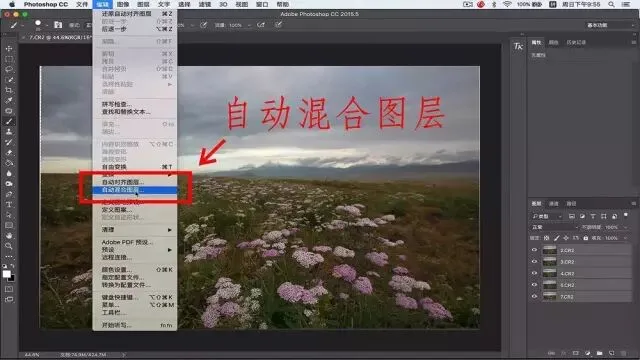Click the create new layer icon
Screen dimensions: 640x360
[x=611, y=353]
